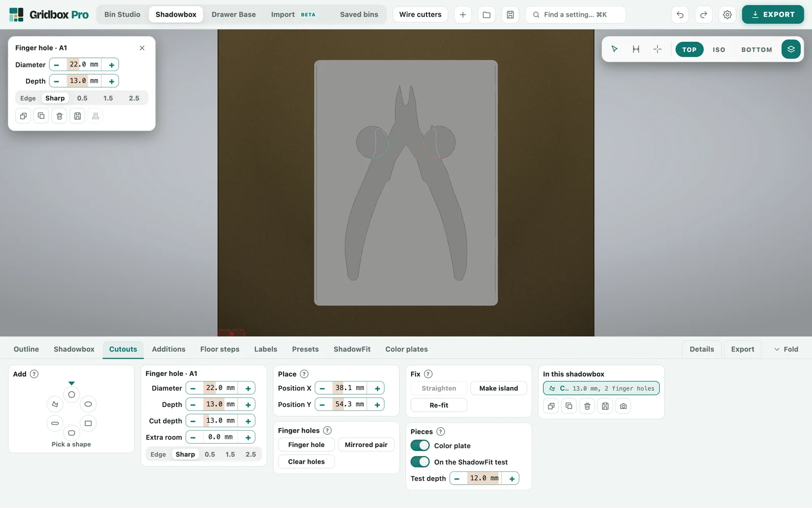Select the cutout row '13.0 mm, 2 finger holes'
Viewport: 812px width, 508px height.
601,388
